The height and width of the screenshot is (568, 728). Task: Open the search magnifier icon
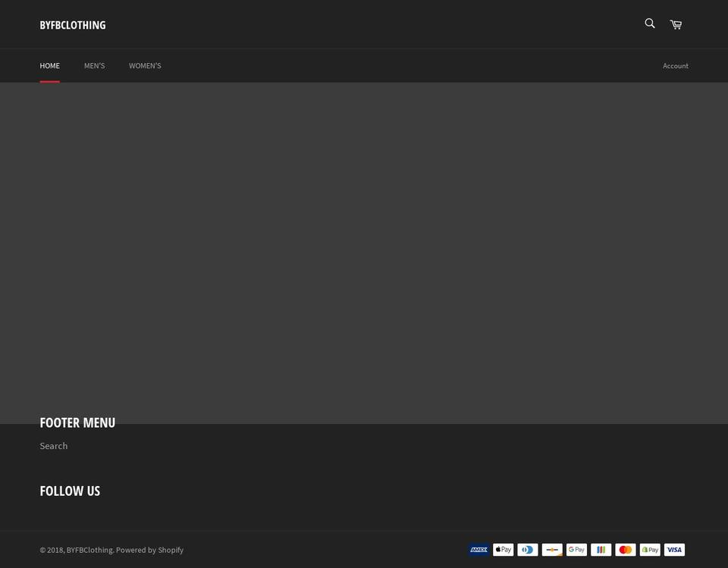click(650, 24)
